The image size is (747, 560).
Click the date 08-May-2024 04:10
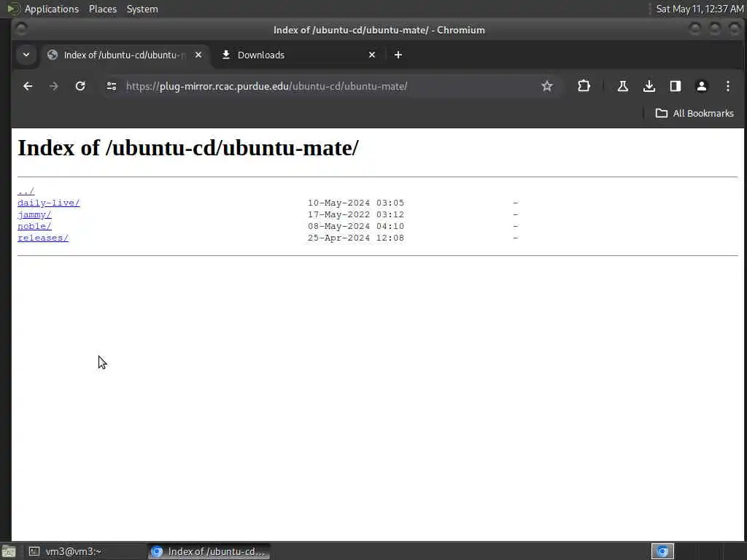[356, 226]
